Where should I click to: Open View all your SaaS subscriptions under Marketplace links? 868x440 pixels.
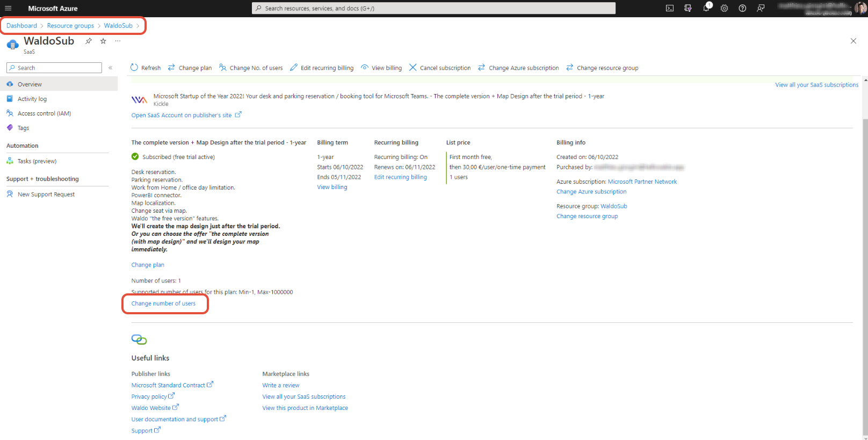tap(304, 396)
